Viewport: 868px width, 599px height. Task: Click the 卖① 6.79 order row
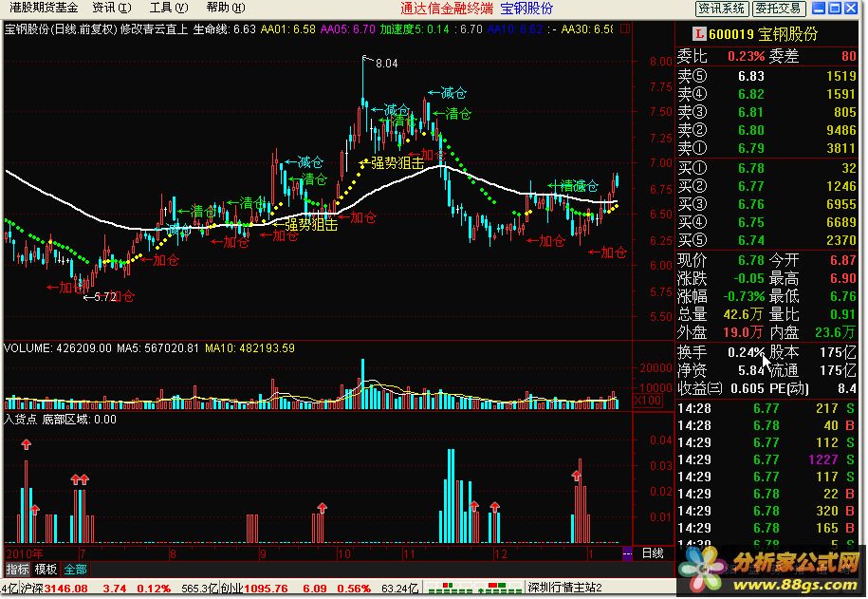(766, 148)
